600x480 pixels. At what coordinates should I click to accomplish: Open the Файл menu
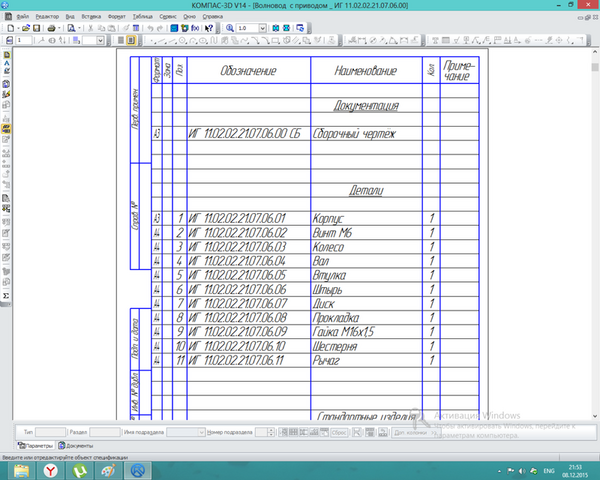(23, 16)
